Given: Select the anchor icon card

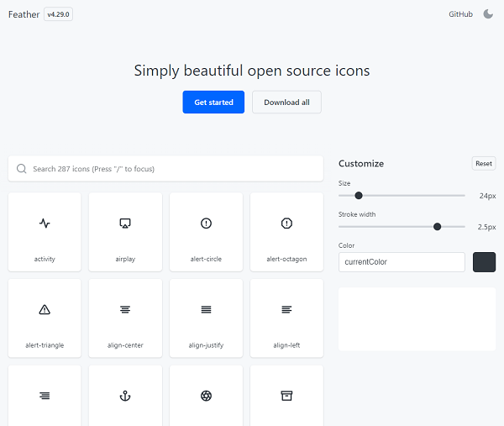Looking at the screenshot, I should pyautogui.click(x=125, y=396).
